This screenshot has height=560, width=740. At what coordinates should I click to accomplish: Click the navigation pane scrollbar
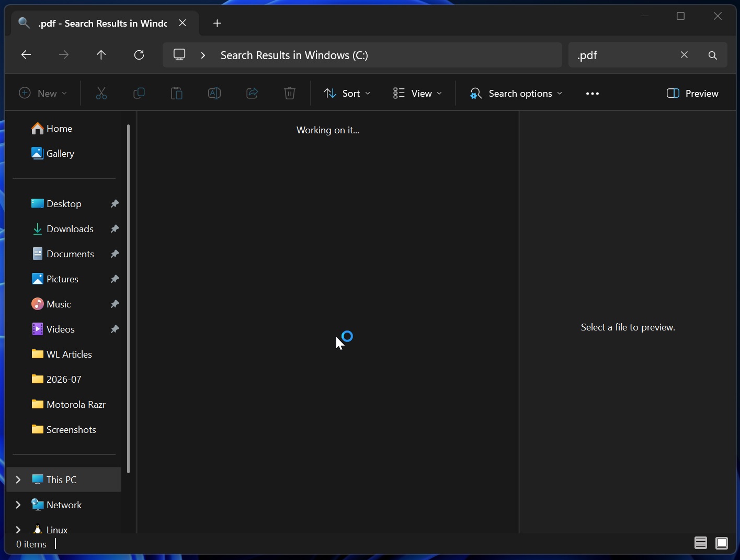128,299
